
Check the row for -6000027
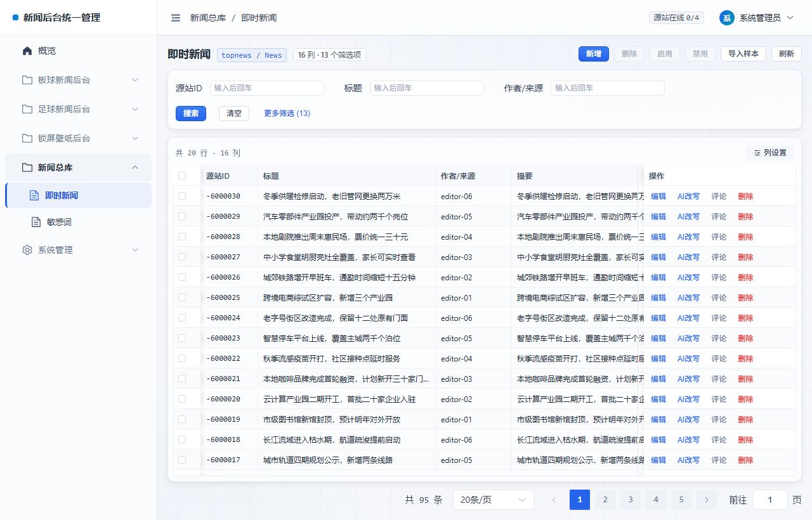point(182,257)
